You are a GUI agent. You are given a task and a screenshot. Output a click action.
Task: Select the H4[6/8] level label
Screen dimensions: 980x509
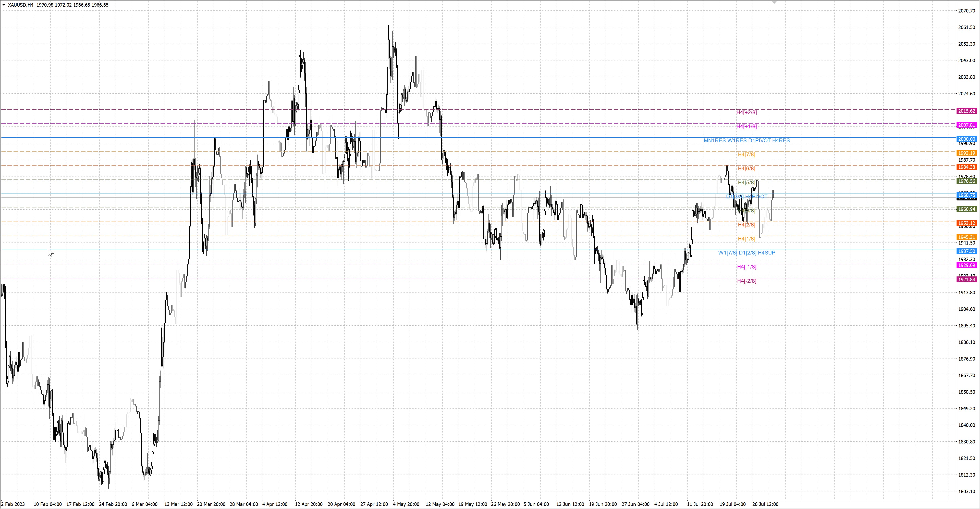tap(746, 169)
